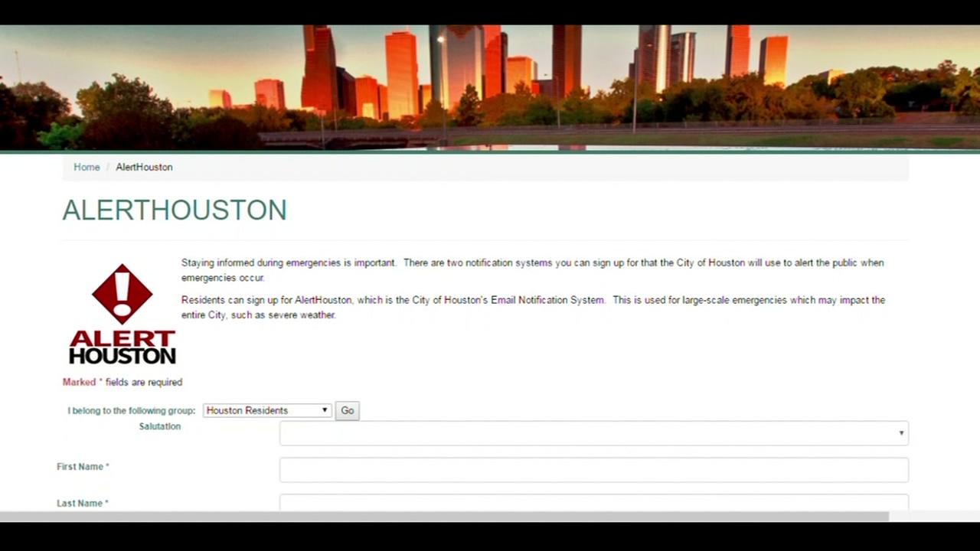The height and width of the screenshot is (551, 980).
Task: Click the 'Marked * fields are required' text
Action: click(122, 382)
